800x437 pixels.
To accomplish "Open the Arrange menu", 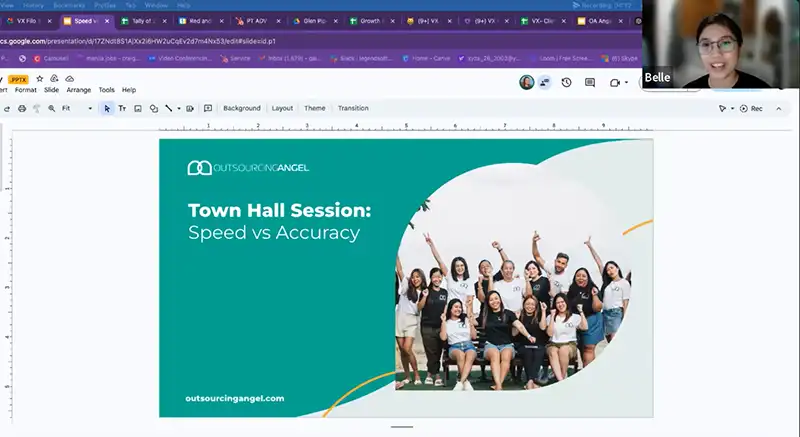I will click(x=78, y=90).
